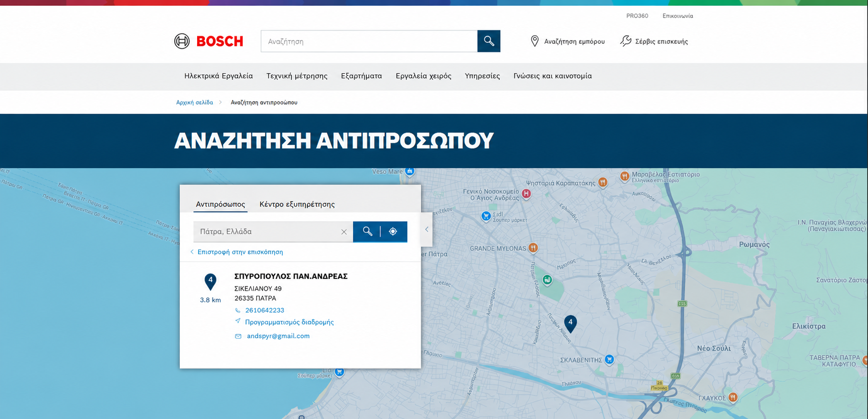Click the Lidl shopping cart map icon

[486, 216]
